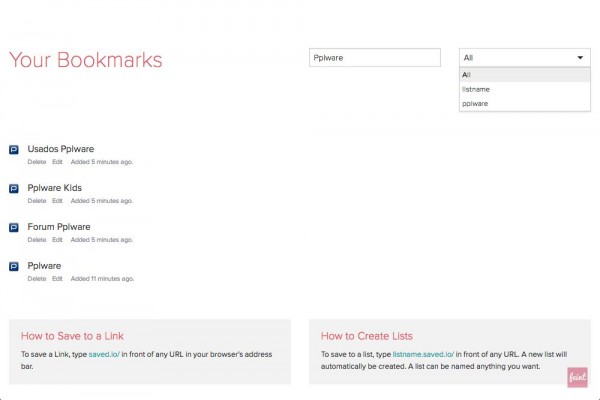
Task: Edit the Pplware Kids bookmark
Action: click(x=57, y=201)
